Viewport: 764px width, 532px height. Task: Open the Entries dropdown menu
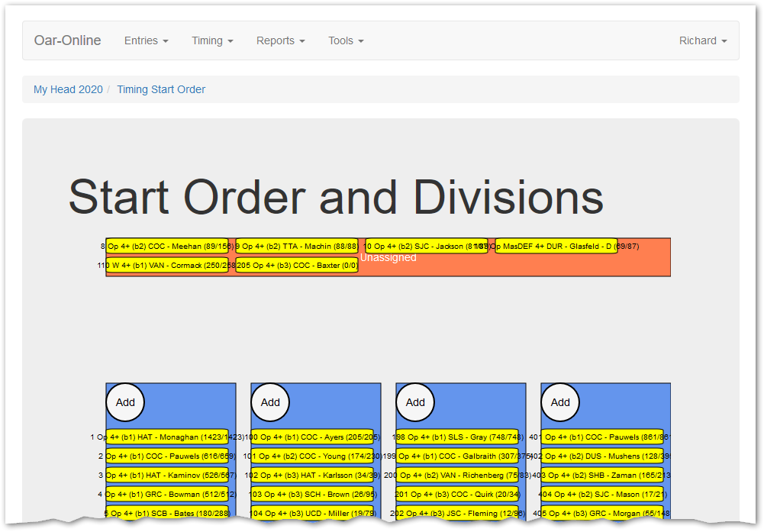[146, 40]
